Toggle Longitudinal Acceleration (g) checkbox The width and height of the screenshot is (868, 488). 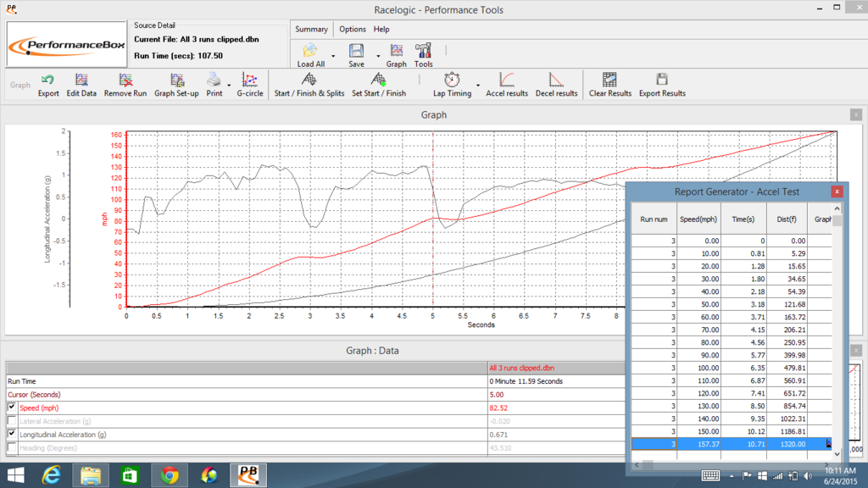click(x=12, y=434)
